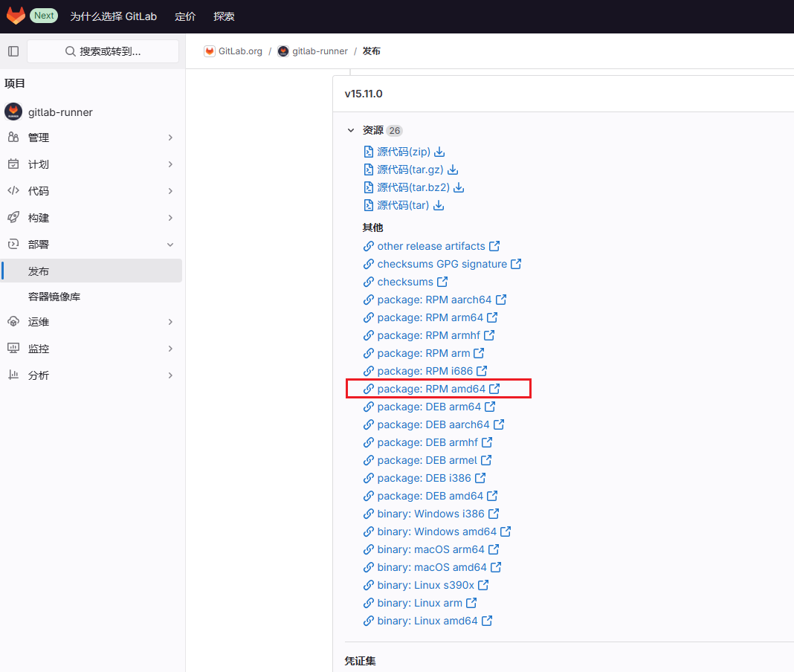Expand the 运维 section chevron
The width and height of the screenshot is (794, 672).
(x=171, y=322)
